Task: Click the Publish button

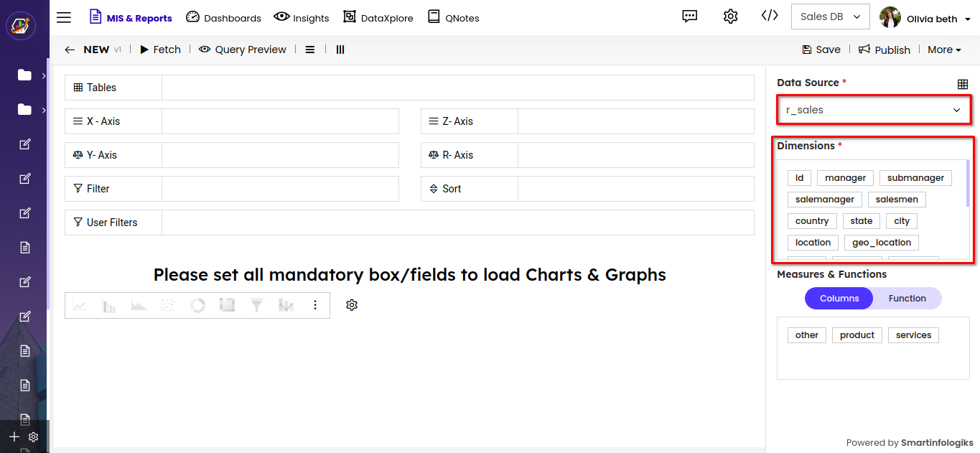Action: pyautogui.click(x=885, y=50)
